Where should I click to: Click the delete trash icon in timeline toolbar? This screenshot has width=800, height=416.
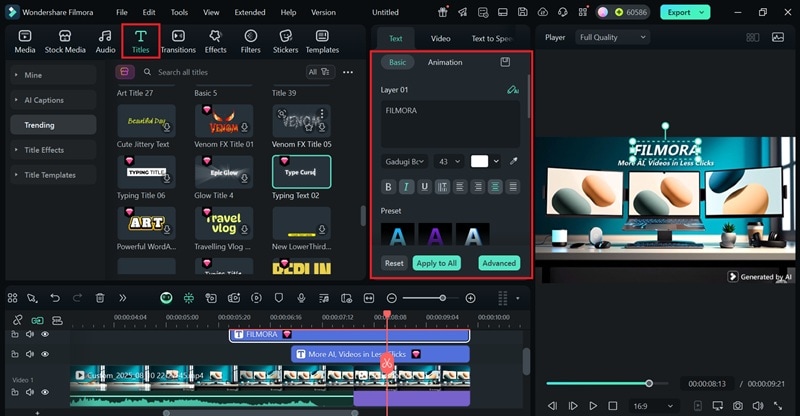[100, 298]
